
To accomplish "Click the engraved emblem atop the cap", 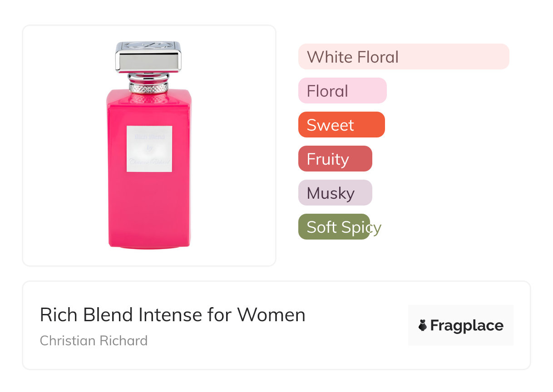I will (x=148, y=45).
